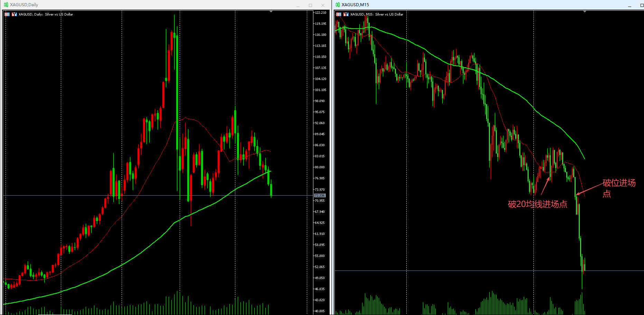Minimize the XAGUSD,M15 chart window

[x=629, y=5]
